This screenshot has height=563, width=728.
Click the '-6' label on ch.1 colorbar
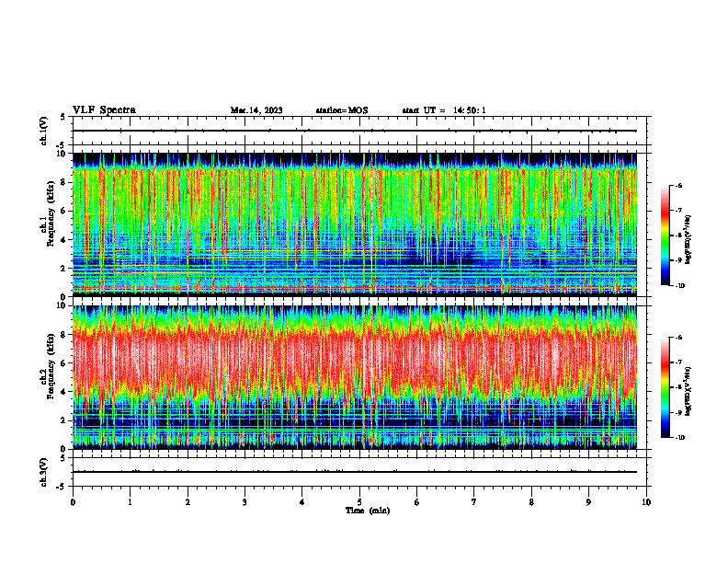click(678, 185)
